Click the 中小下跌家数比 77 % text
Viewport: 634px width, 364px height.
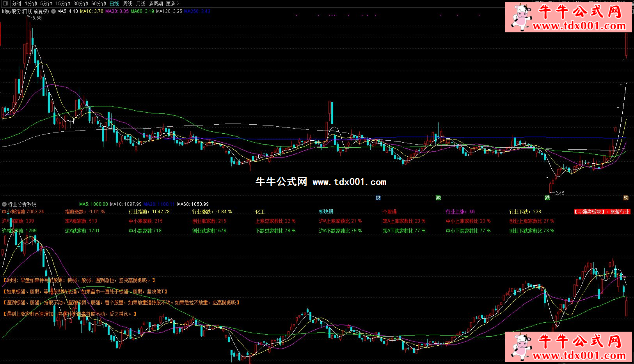[x=468, y=231]
